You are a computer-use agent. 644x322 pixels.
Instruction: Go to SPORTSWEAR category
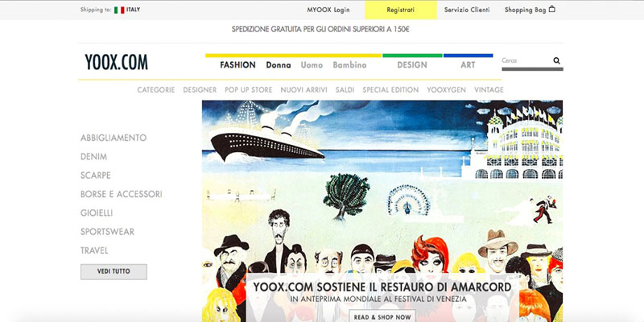point(107,232)
